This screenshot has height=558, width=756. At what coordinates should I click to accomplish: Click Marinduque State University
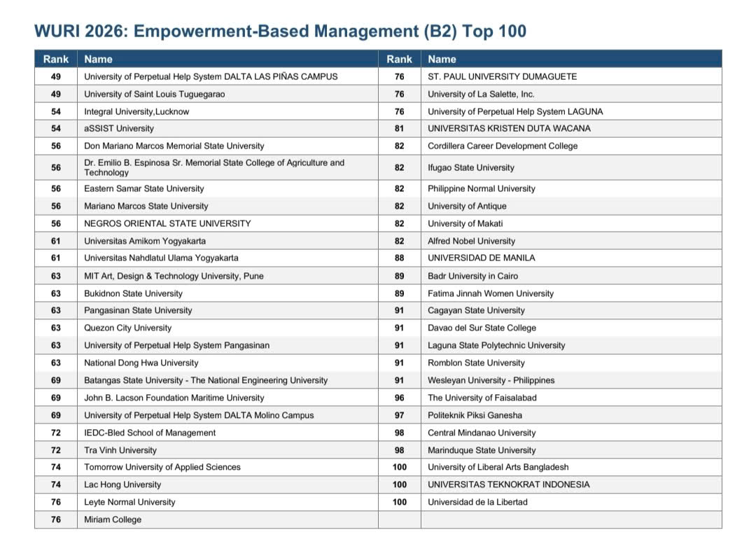point(482,450)
